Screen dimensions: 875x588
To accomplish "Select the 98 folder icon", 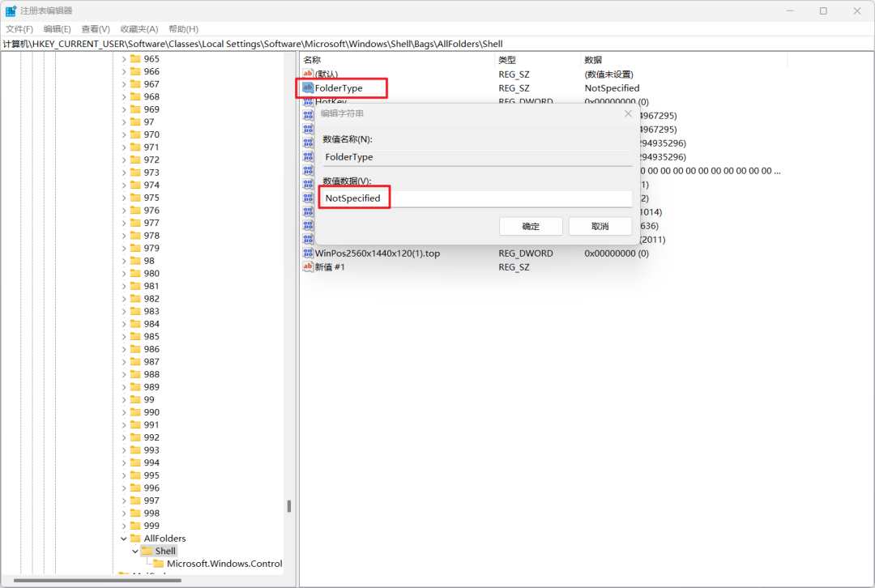I will coord(135,261).
